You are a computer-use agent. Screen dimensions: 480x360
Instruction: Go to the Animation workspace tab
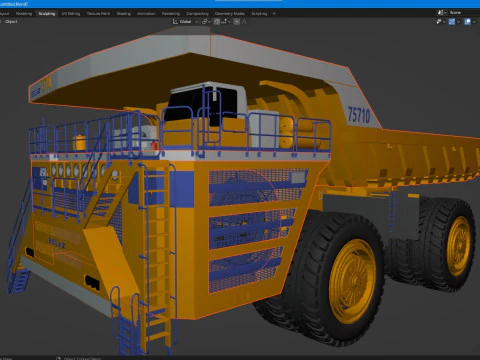coord(146,14)
